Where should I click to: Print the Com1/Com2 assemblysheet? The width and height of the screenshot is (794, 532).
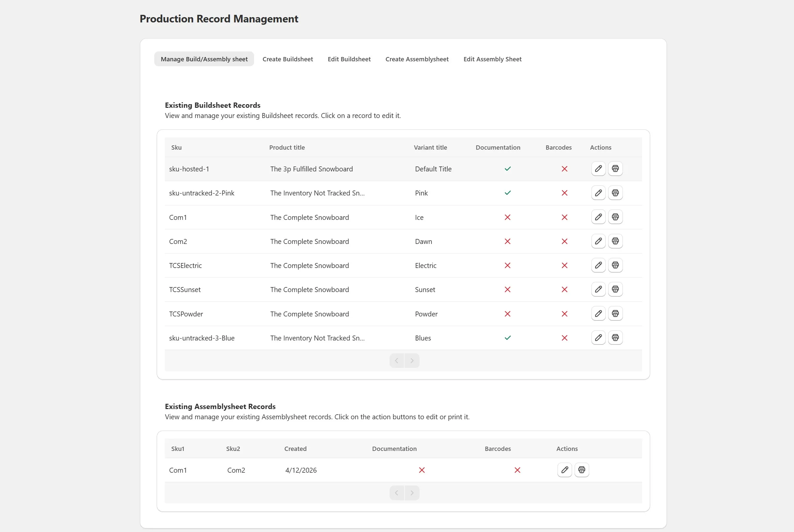coord(582,470)
